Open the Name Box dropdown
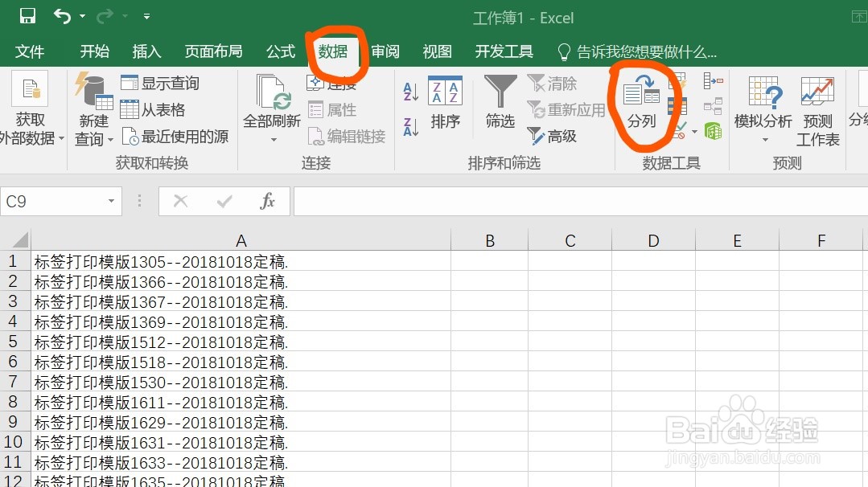The width and height of the screenshot is (868, 487). 111,201
